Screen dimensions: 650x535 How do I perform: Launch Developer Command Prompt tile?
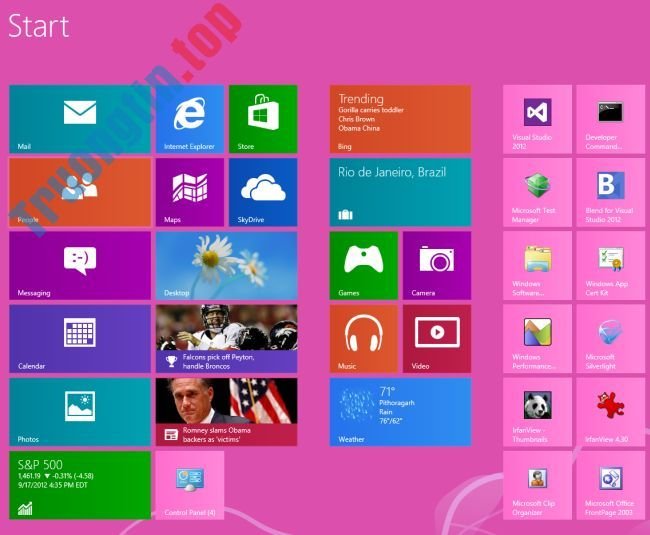coord(610,119)
